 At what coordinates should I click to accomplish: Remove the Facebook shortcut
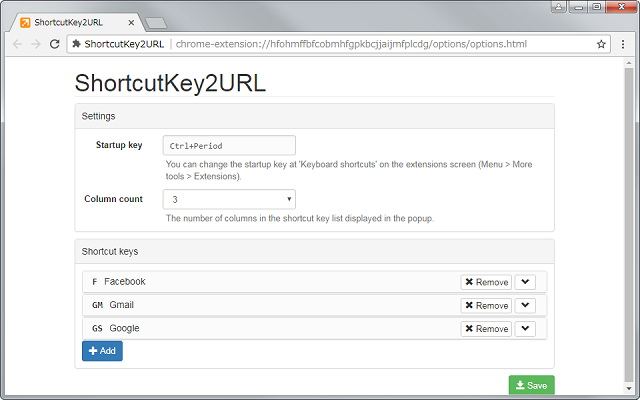tap(486, 282)
